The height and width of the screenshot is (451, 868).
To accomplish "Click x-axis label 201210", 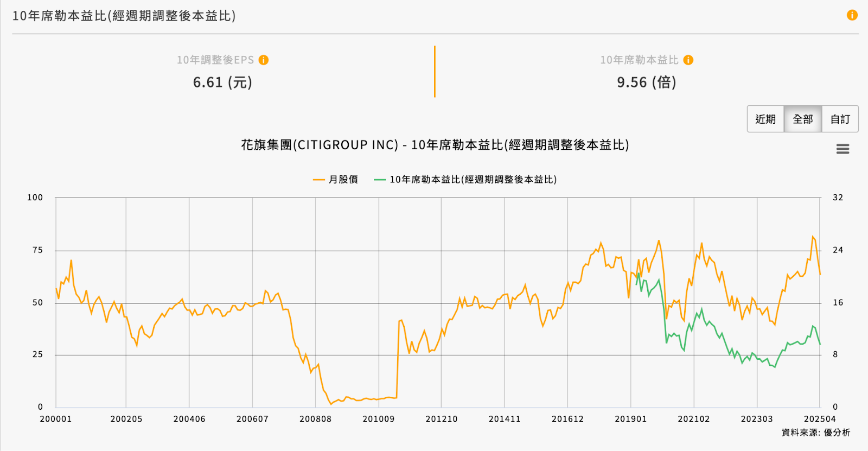I will 442,419.
